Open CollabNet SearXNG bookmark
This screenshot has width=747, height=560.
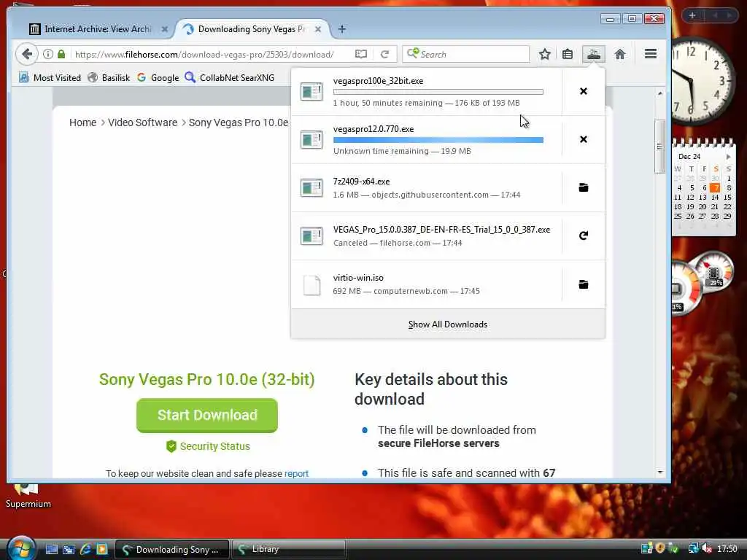pyautogui.click(x=230, y=77)
